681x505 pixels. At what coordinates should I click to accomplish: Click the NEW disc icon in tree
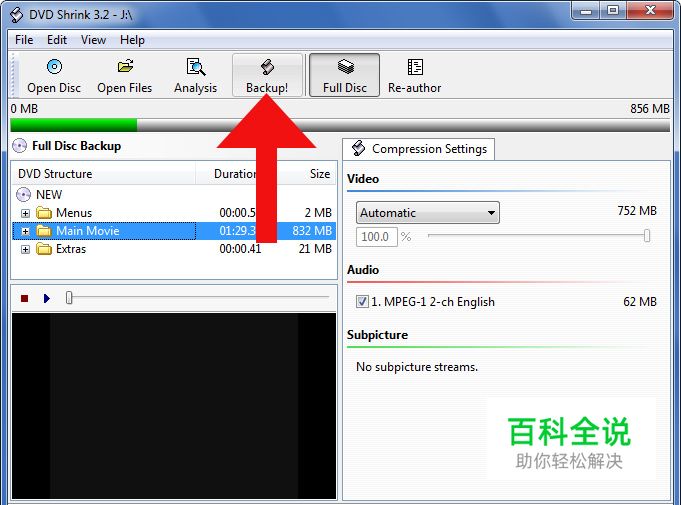pos(23,195)
